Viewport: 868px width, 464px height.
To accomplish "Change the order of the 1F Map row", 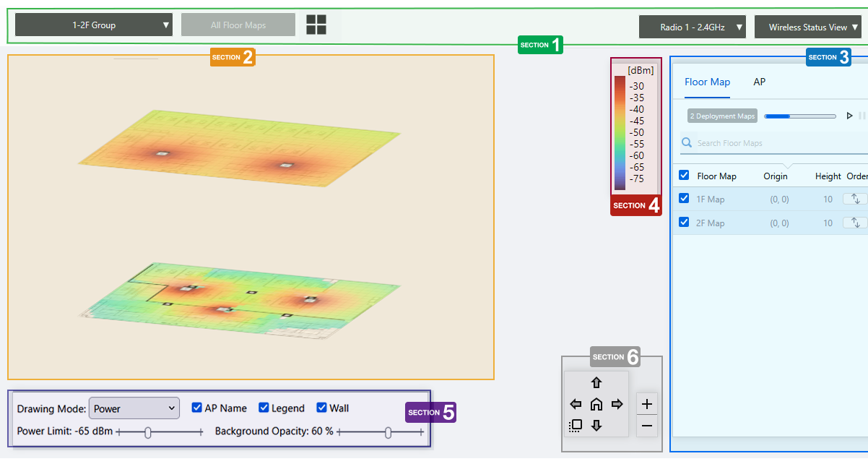I will click(x=855, y=199).
